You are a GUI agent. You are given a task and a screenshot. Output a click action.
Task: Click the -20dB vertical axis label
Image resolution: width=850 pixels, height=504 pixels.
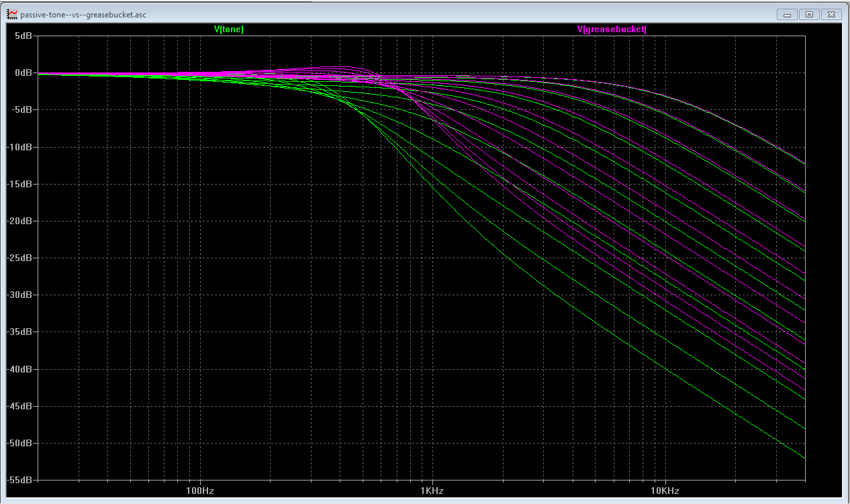pyautogui.click(x=19, y=221)
